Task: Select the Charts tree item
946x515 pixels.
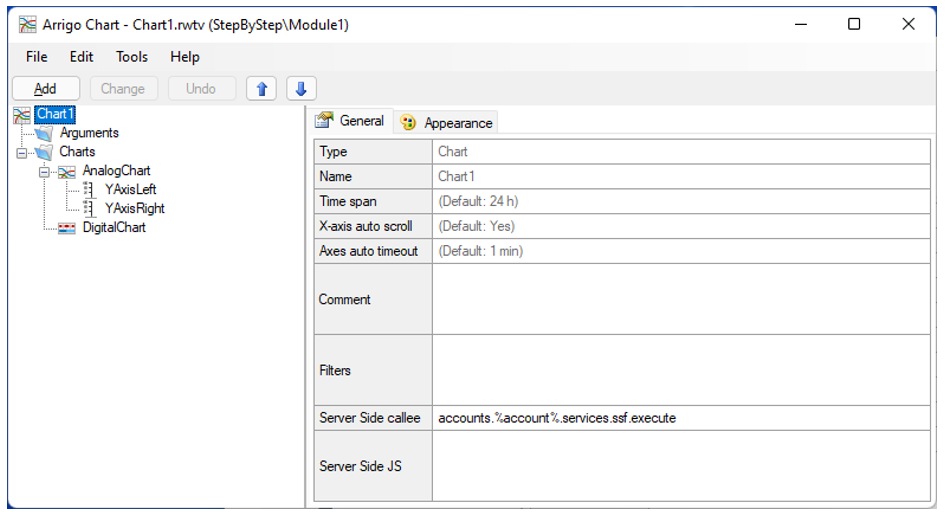Action: tap(77, 151)
